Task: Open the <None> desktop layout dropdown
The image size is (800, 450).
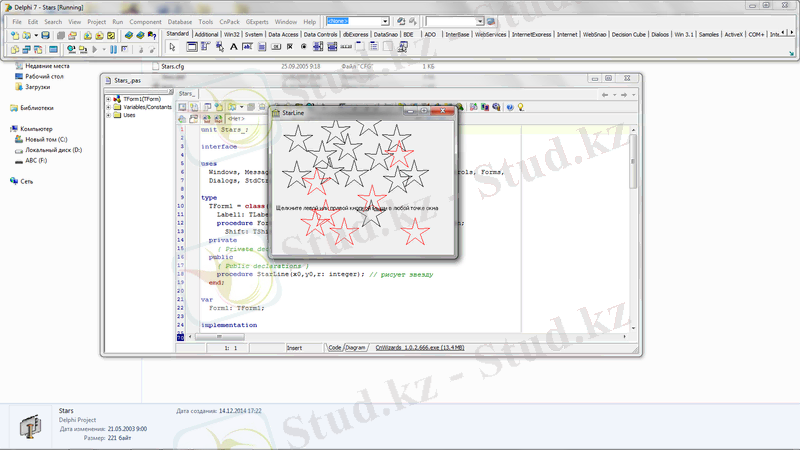Action: tap(385, 21)
